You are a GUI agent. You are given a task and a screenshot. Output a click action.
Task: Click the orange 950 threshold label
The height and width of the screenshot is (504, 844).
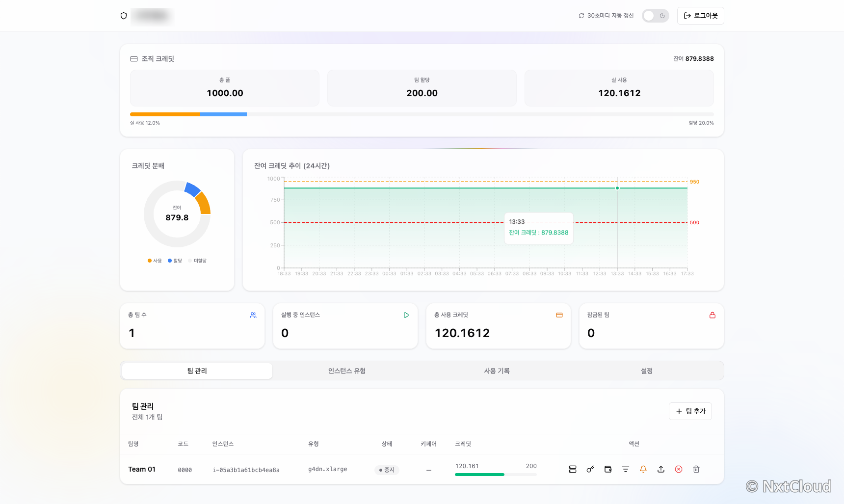[694, 182]
